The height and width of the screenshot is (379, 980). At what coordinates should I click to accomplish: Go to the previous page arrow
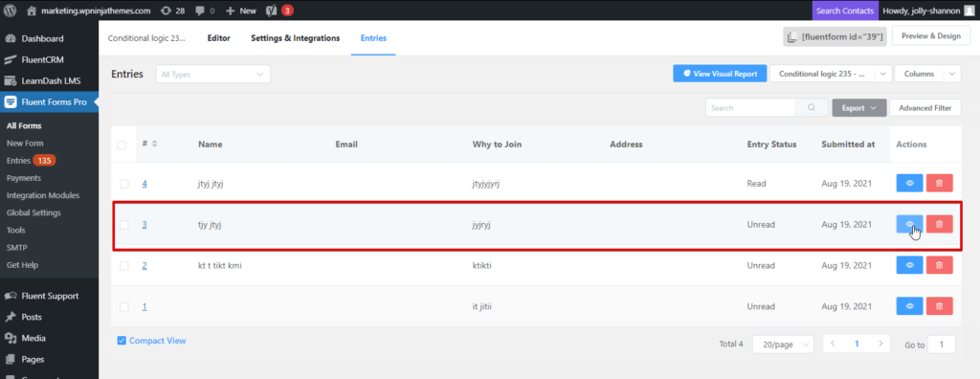pyautogui.click(x=834, y=344)
